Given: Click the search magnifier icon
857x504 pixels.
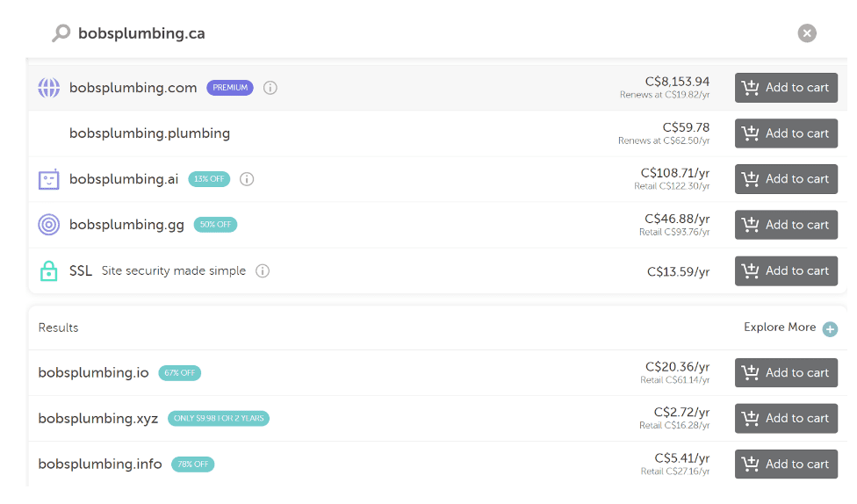Looking at the screenshot, I should (61, 33).
